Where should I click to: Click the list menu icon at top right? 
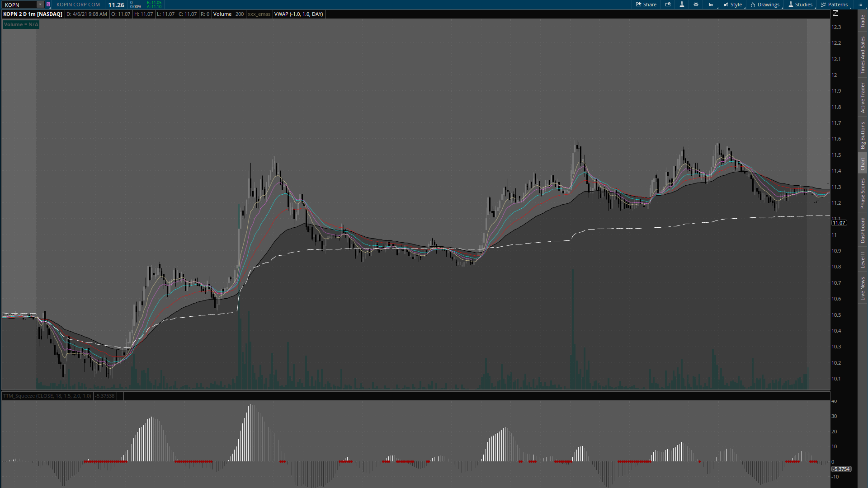[860, 5]
